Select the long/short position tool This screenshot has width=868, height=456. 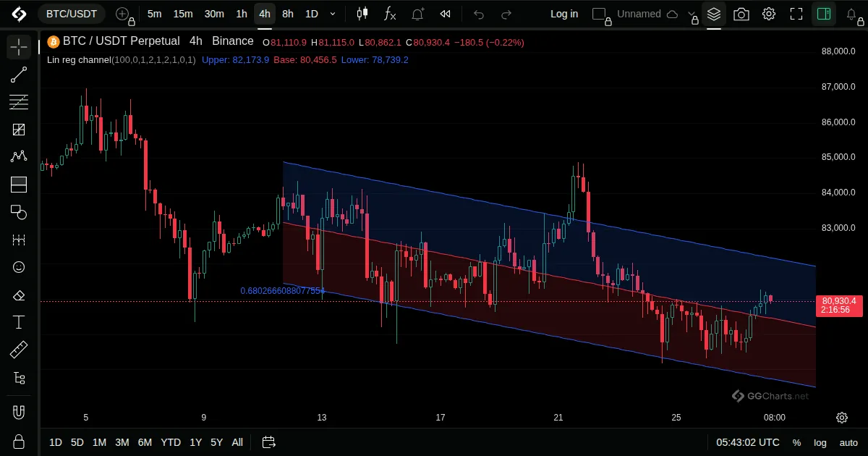coord(19,185)
